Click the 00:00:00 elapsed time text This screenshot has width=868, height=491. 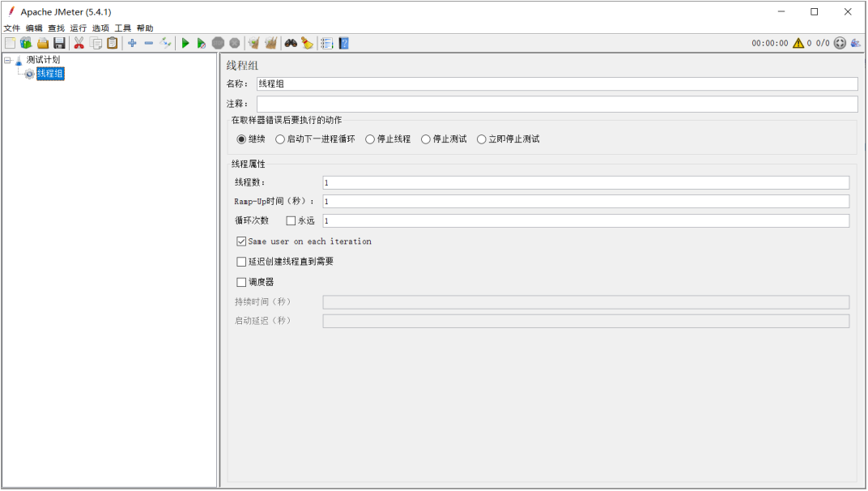[769, 43]
